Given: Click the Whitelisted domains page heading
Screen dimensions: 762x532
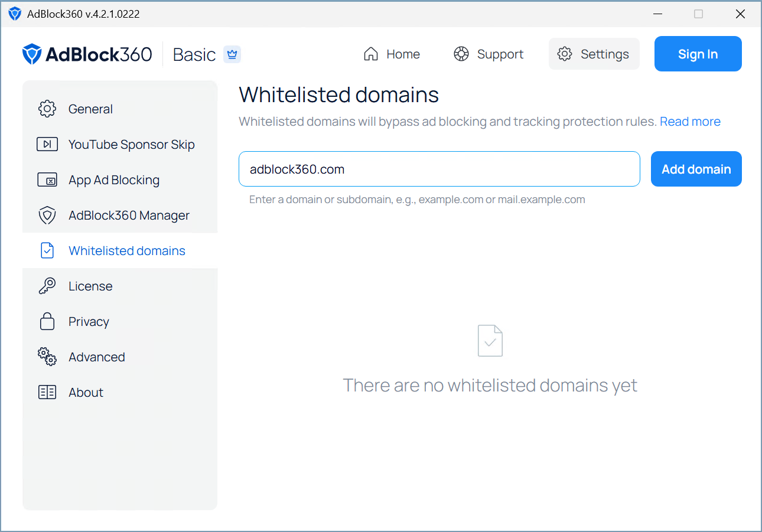Looking at the screenshot, I should tap(338, 94).
